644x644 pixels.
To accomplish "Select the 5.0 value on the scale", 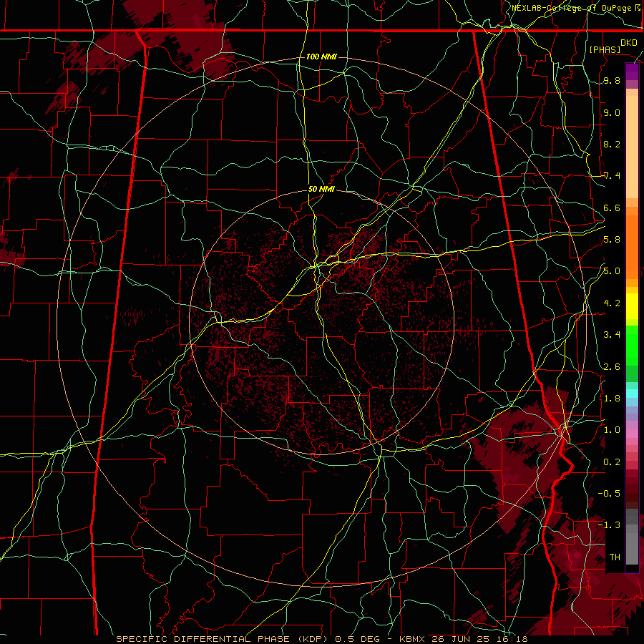I will click(x=612, y=271).
